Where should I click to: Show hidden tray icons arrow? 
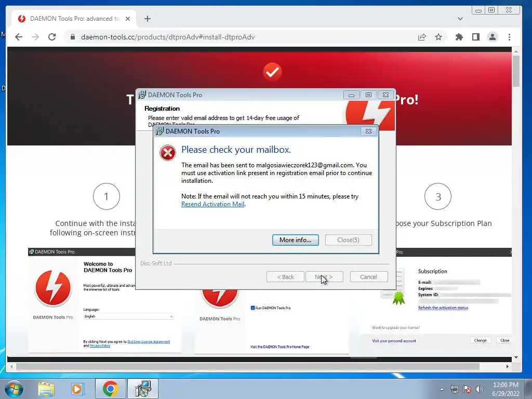(x=442, y=389)
